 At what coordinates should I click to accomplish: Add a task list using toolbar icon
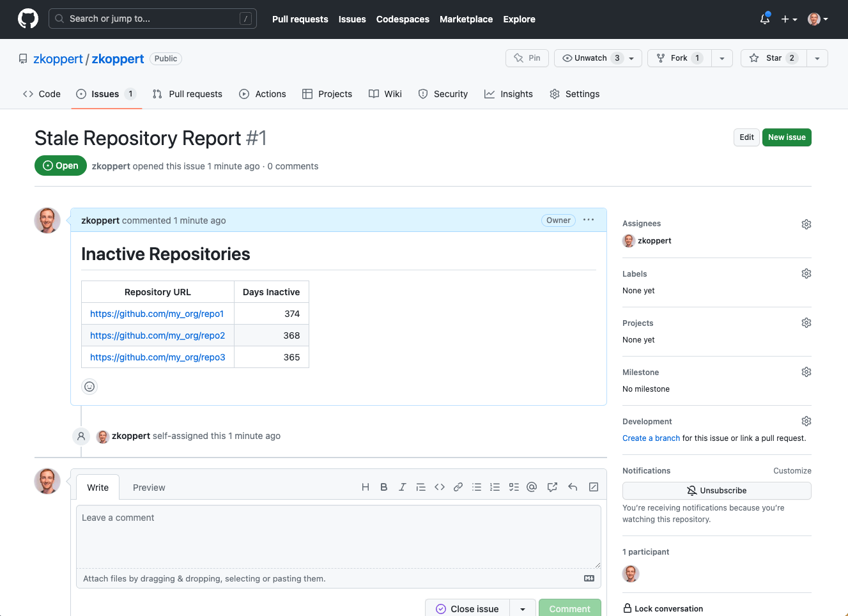pos(514,487)
